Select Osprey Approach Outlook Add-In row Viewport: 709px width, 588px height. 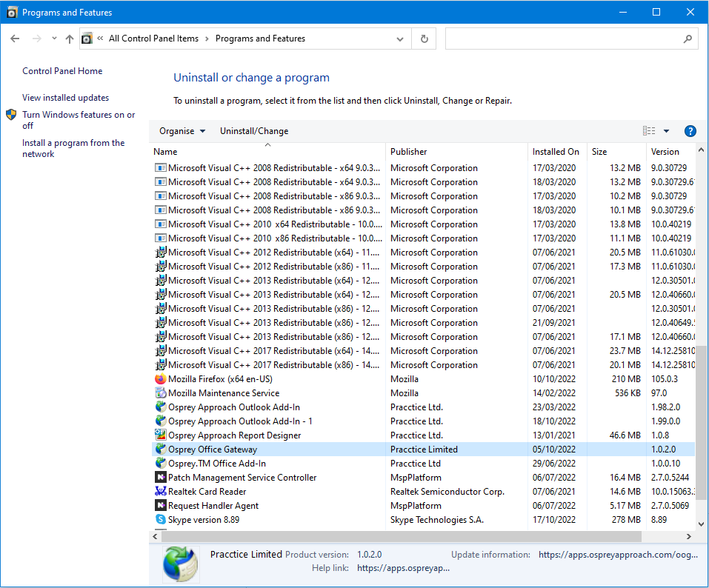point(423,407)
